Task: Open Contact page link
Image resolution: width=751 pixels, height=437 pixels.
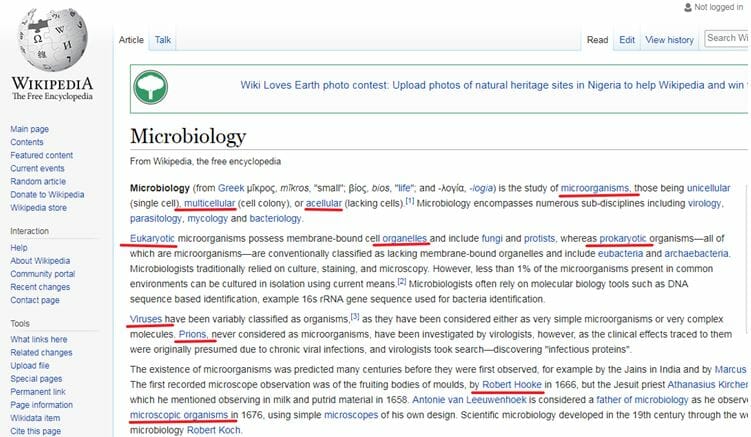Action: click(35, 300)
